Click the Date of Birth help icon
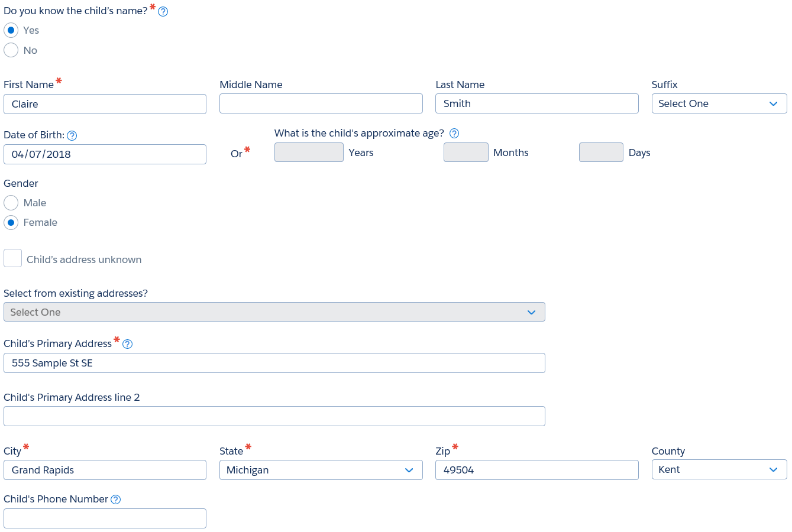 click(72, 136)
